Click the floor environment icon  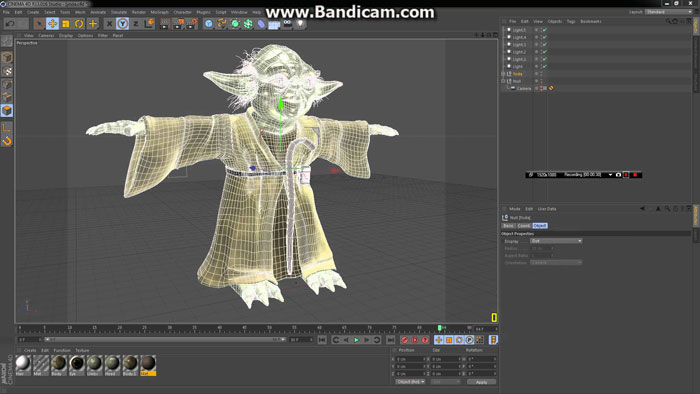[x=274, y=24]
